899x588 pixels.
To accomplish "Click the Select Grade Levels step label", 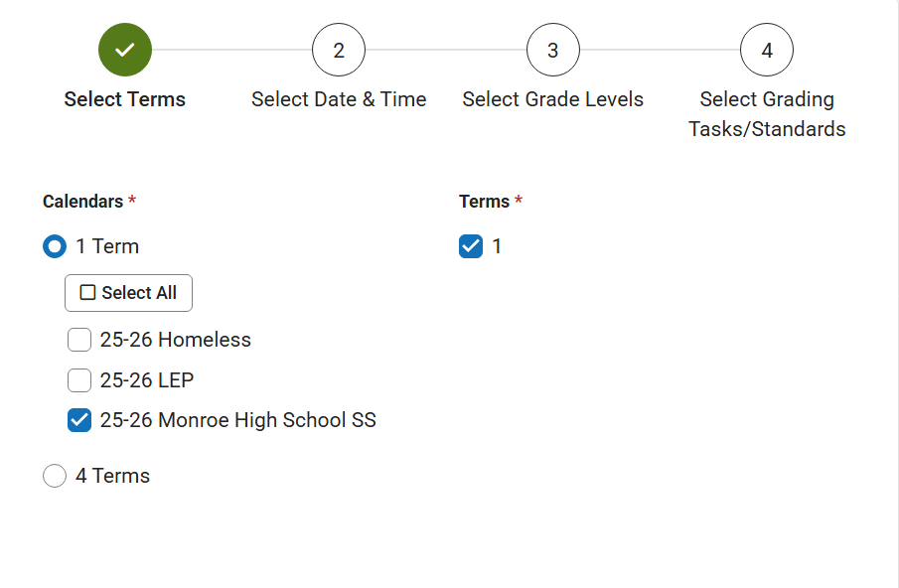I will pos(552,98).
